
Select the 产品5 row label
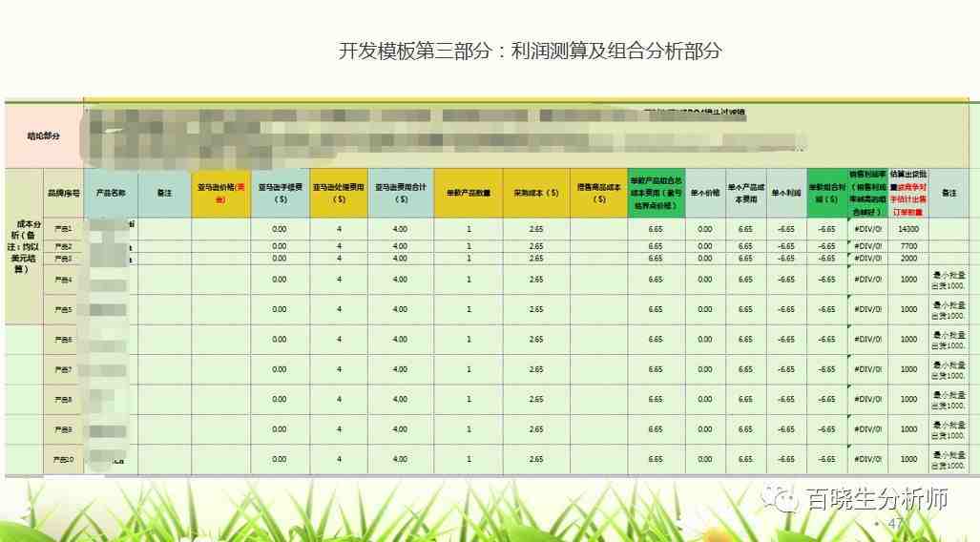click(64, 309)
